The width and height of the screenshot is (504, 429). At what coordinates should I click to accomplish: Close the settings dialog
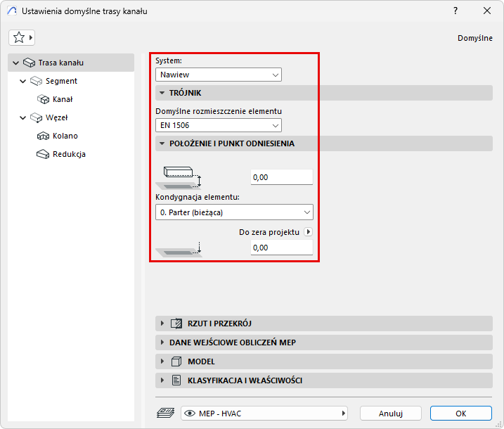(x=487, y=11)
